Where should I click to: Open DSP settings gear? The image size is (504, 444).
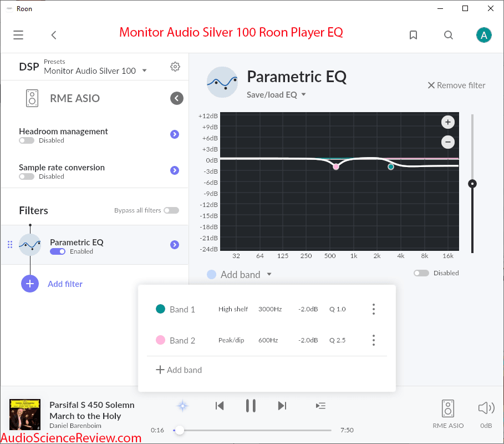click(175, 67)
